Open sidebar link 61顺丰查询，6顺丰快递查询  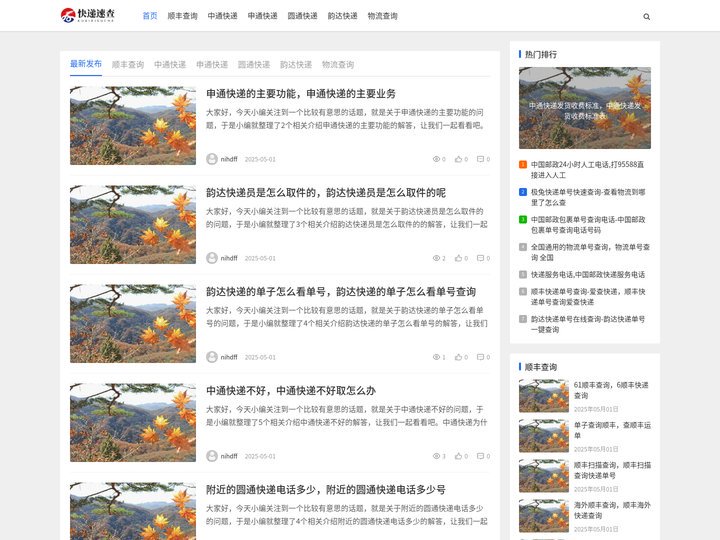click(x=611, y=390)
